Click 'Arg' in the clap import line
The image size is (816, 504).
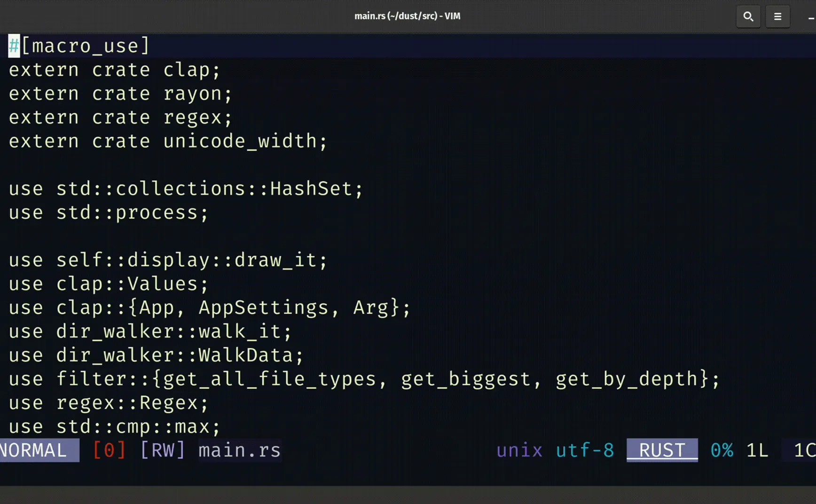click(x=370, y=308)
